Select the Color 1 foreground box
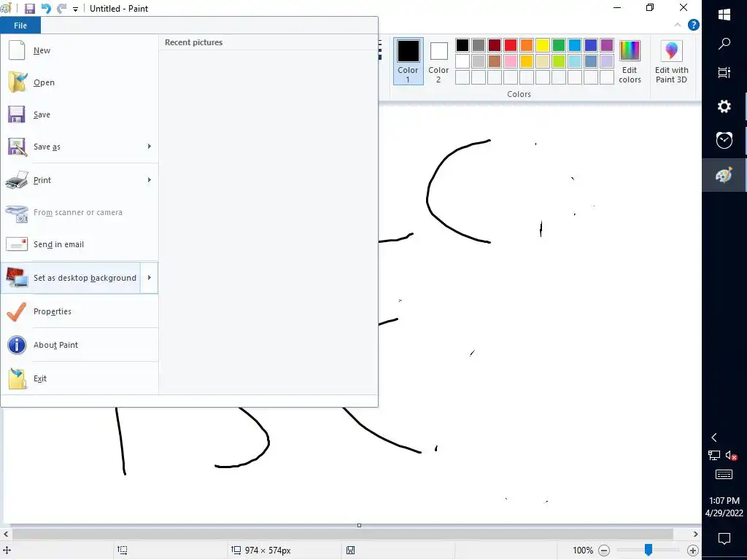 (409, 61)
